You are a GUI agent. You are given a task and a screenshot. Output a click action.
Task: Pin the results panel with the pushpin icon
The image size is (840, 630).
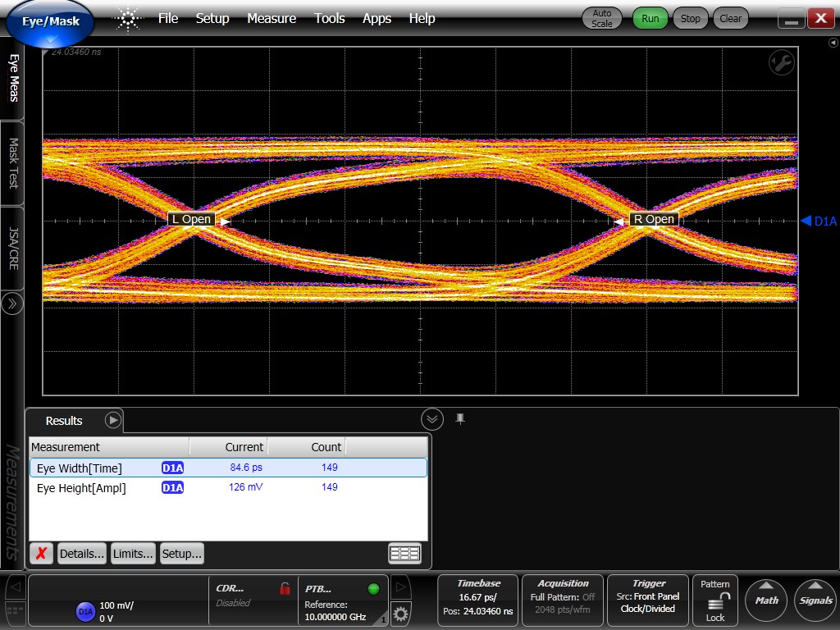point(460,419)
